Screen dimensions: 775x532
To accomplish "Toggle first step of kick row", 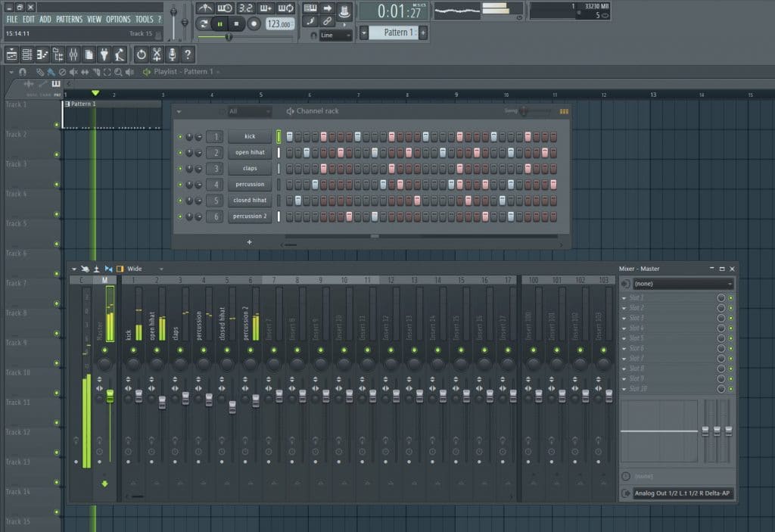I will click(x=290, y=137).
